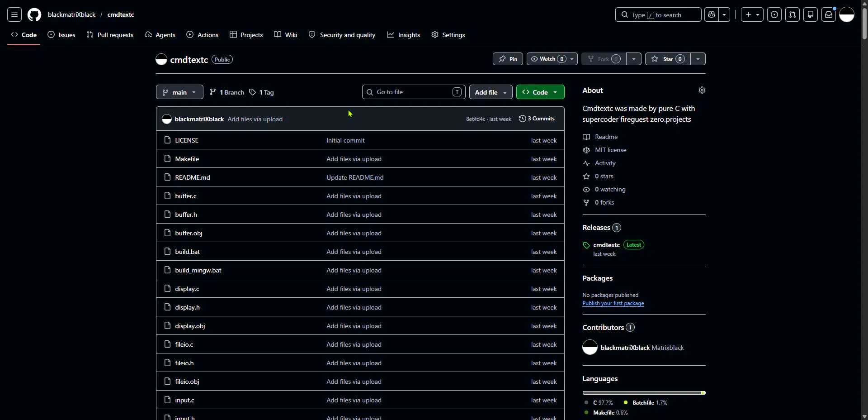Click the languages breakdown bar
Screen dimensions: 868x420
(x=644, y=393)
